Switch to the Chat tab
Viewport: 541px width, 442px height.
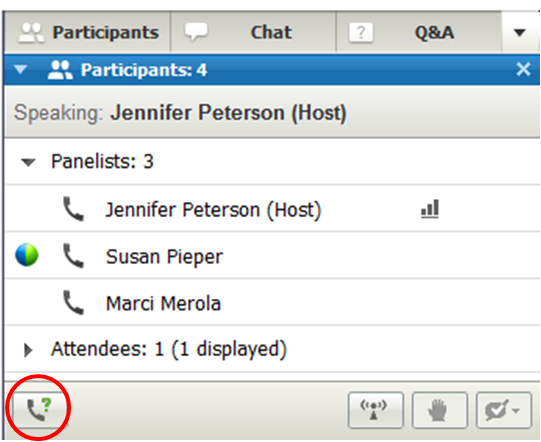coord(253,32)
